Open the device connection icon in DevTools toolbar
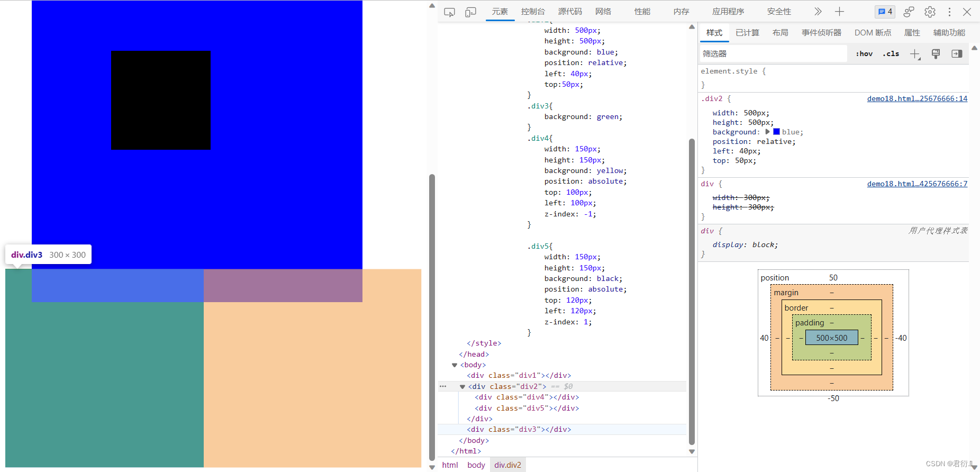The image size is (980, 472). point(909,12)
